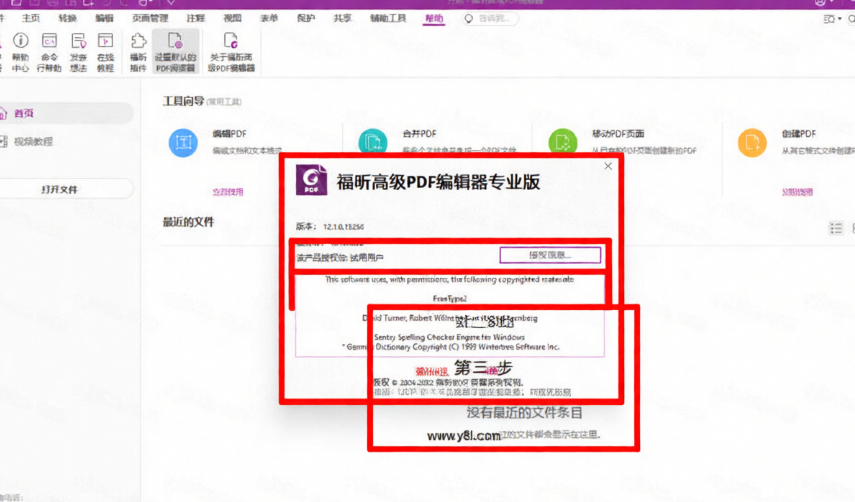Screen dimensions: 855x502
Task: Click the 版本 12.1.0 version text
Action: click(x=330, y=226)
